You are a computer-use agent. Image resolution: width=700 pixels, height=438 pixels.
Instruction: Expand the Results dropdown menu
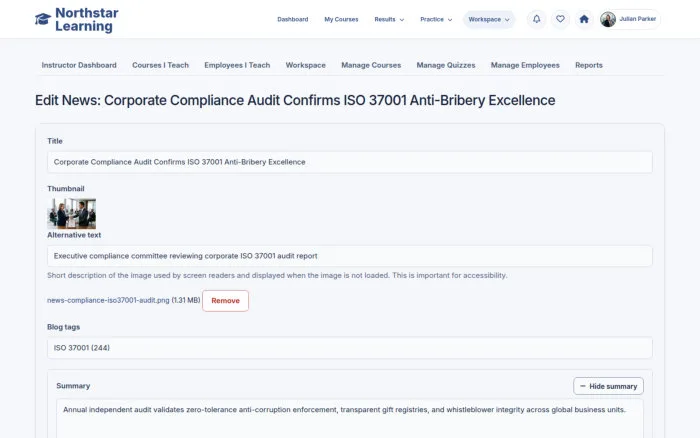coord(389,20)
